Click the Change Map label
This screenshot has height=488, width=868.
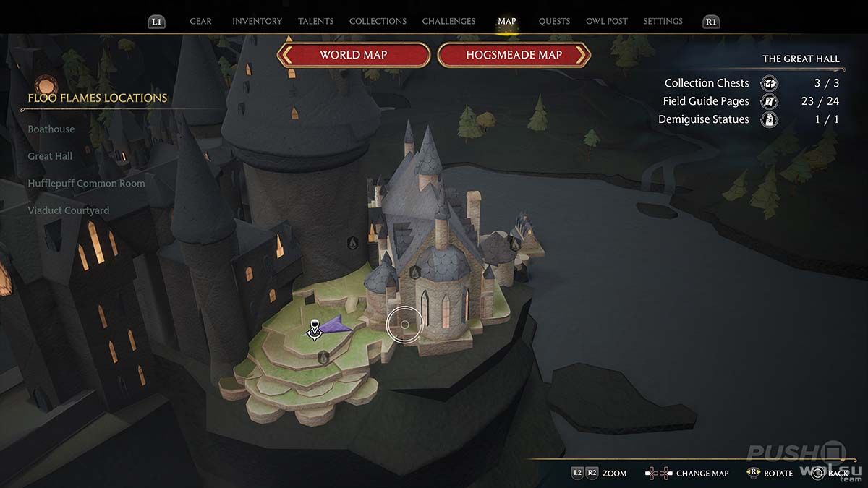(x=702, y=474)
